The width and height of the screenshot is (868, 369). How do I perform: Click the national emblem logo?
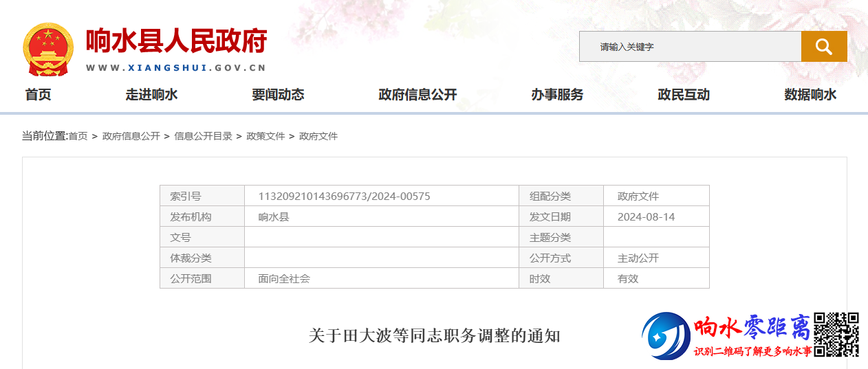pyautogui.click(x=47, y=49)
